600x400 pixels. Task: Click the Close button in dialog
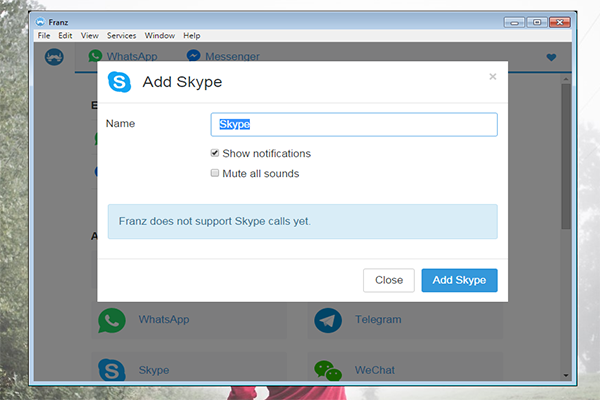(389, 280)
